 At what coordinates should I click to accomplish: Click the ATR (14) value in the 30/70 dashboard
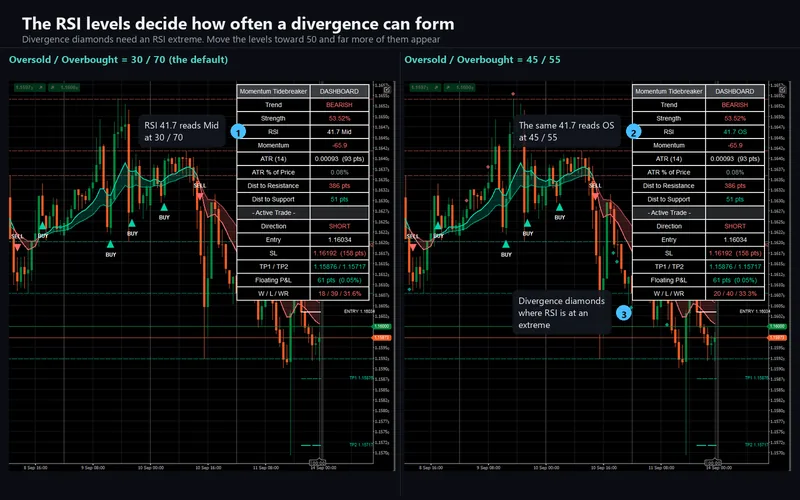point(339,159)
